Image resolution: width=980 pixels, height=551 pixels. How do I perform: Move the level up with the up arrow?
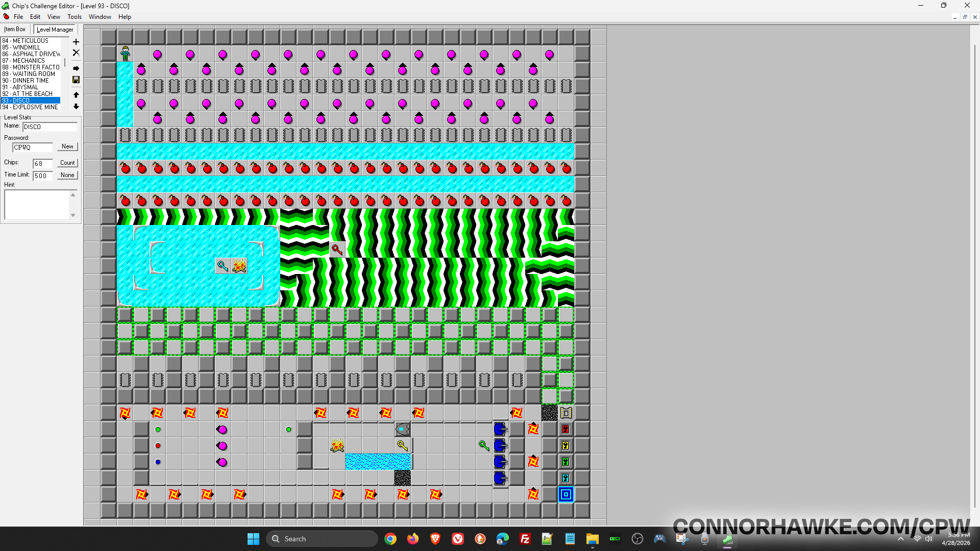76,95
